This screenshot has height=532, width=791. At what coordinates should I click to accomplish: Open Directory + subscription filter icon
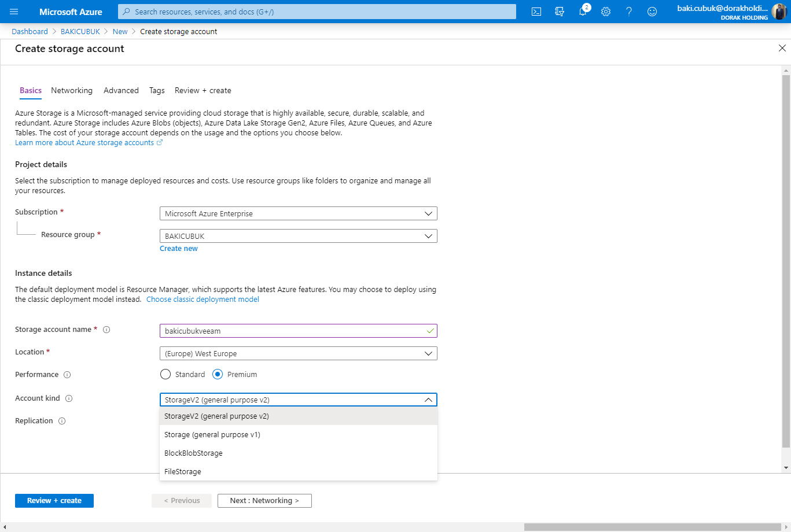point(560,12)
